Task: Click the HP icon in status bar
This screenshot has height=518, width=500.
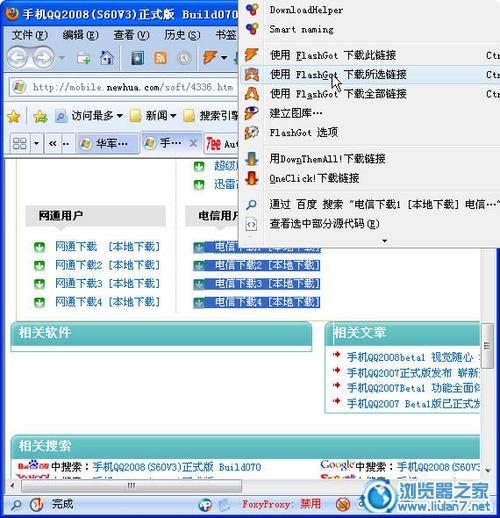Action: 205,505
